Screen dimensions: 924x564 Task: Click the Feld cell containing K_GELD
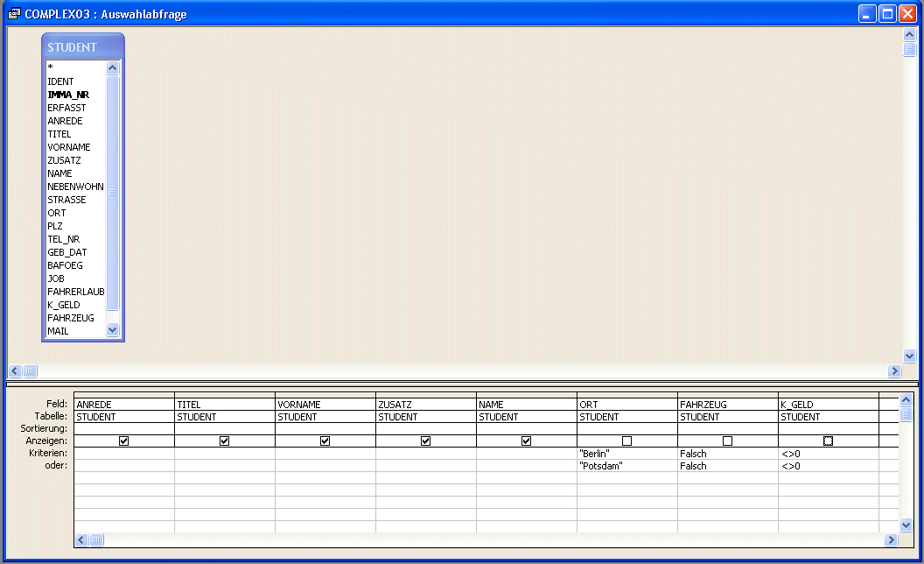[x=829, y=404]
